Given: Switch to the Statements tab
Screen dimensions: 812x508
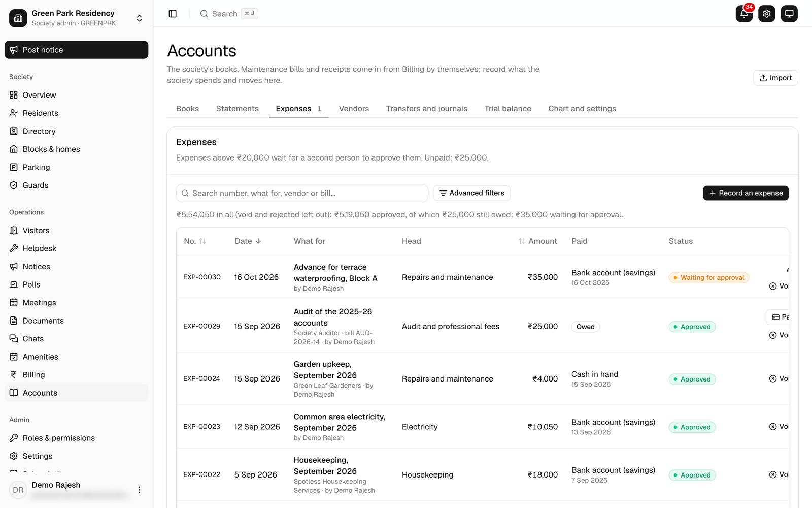Looking at the screenshot, I should point(237,109).
